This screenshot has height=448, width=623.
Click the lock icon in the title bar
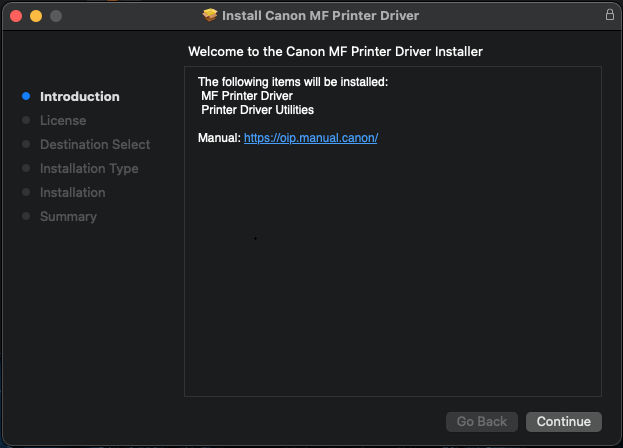click(x=609, y=15)
